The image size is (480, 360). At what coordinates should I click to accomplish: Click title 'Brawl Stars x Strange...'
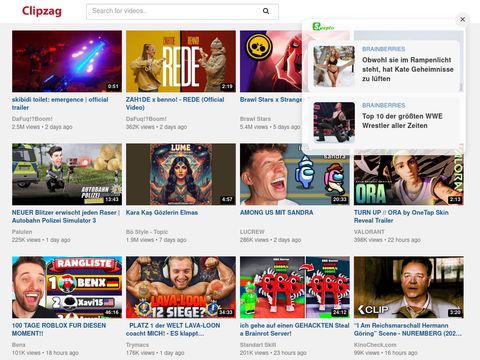coord(271,99)
